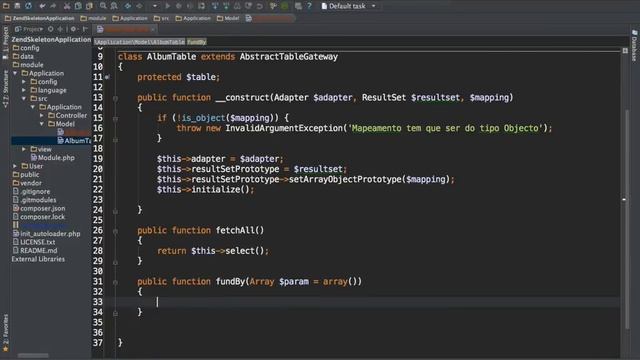Click Collapse All in Project panel

[x=60, y=29]
